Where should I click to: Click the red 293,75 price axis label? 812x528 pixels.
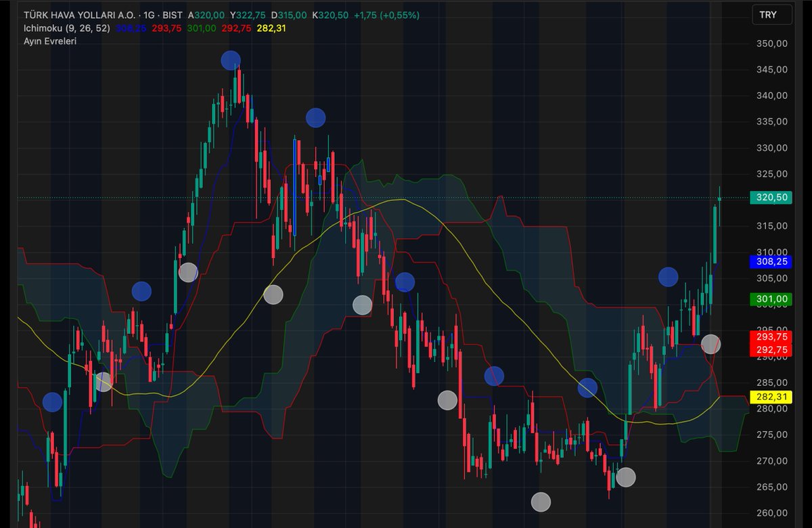772,336
